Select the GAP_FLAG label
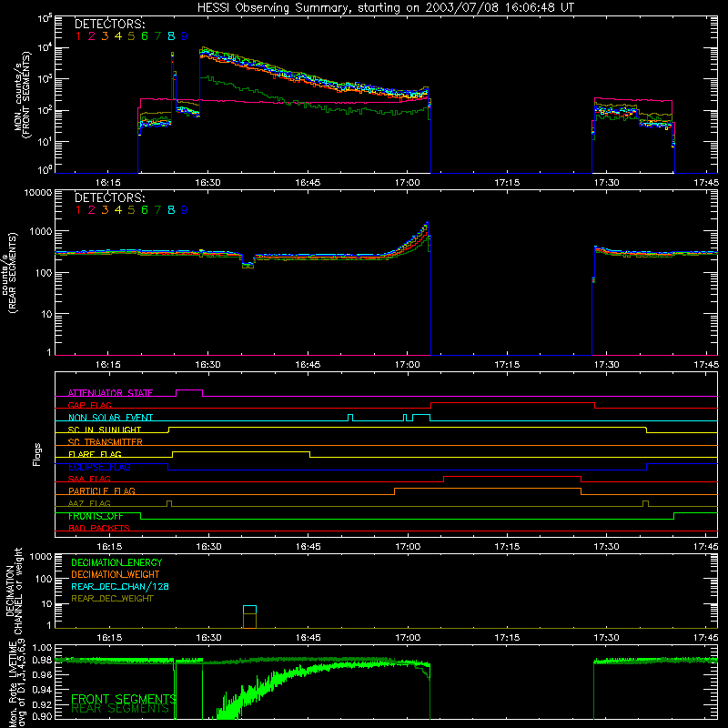This screenshot has height=728, width=728. pos(89,405)
